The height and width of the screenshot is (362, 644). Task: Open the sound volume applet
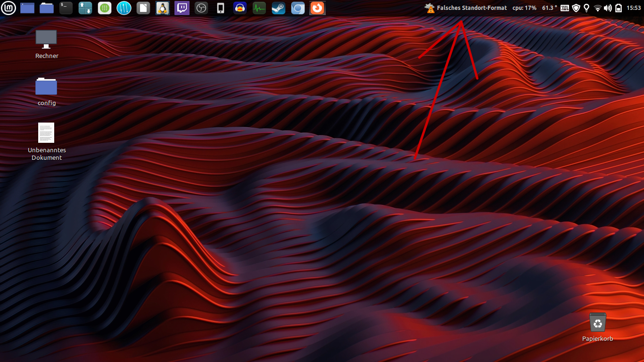pos(608,8)
